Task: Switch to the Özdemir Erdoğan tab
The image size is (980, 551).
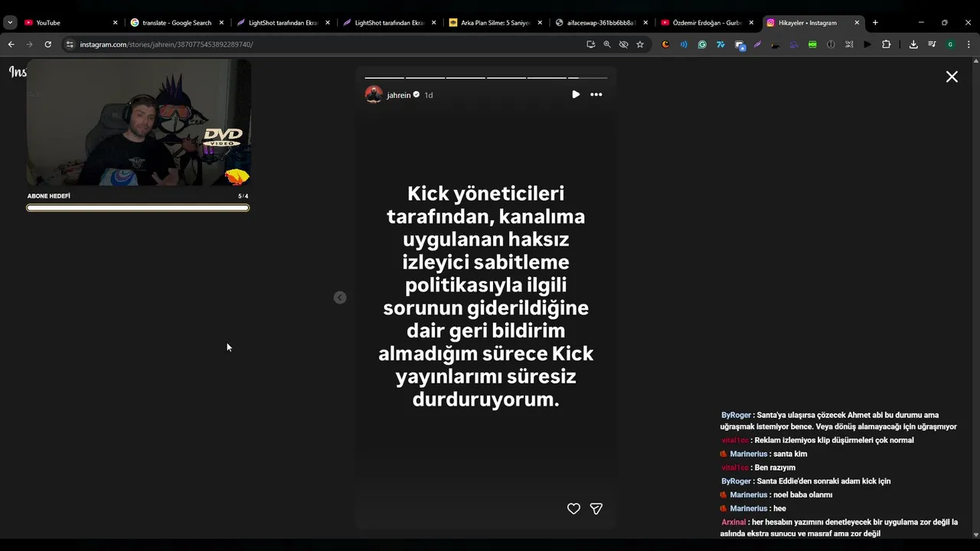Action: tap(707, 23)
